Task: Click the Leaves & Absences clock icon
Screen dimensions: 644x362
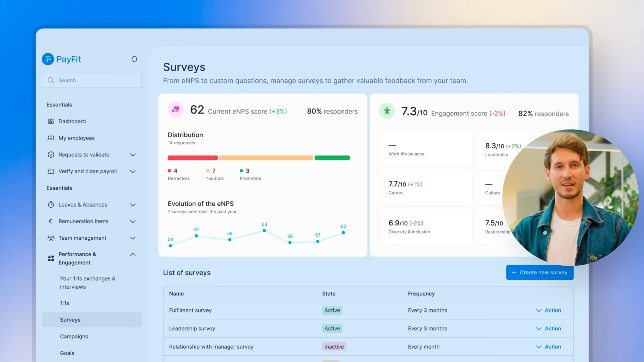Action: [x=51, y=204]
